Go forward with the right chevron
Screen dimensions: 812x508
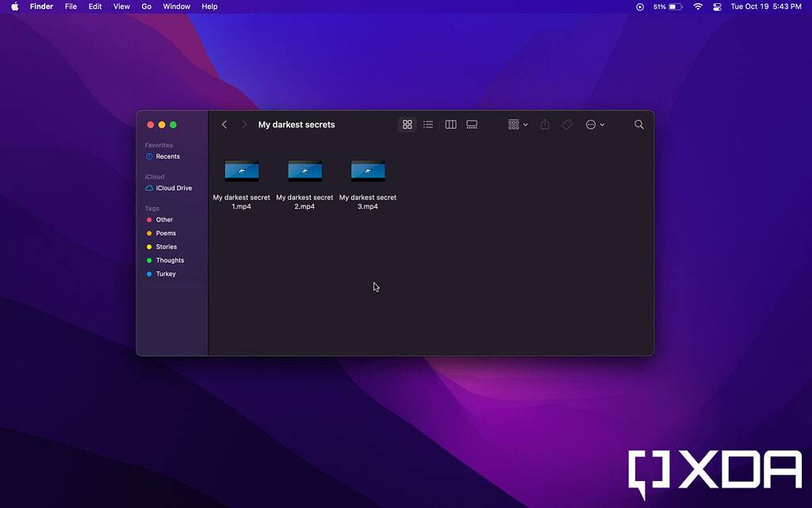244,125
